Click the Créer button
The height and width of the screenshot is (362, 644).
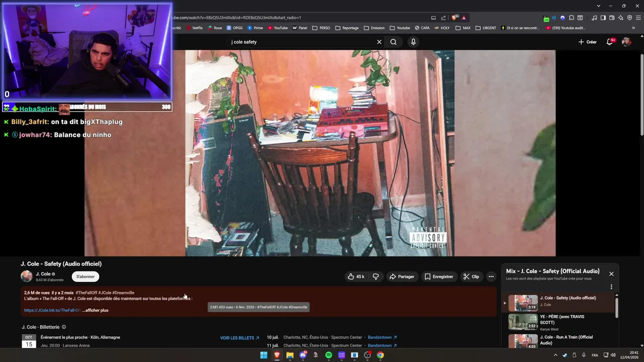tap(587, 42)
